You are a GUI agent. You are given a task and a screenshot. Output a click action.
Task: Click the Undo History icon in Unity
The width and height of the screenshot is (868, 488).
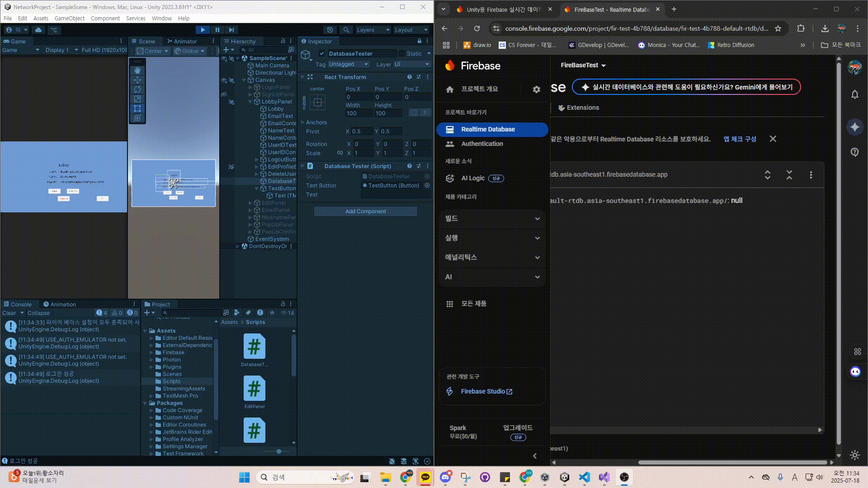(x=330, y=30)
